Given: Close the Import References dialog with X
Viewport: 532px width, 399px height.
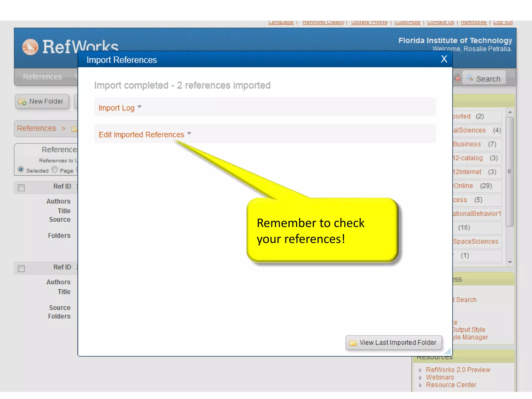Looking at the screenshot, I should 444,59.
